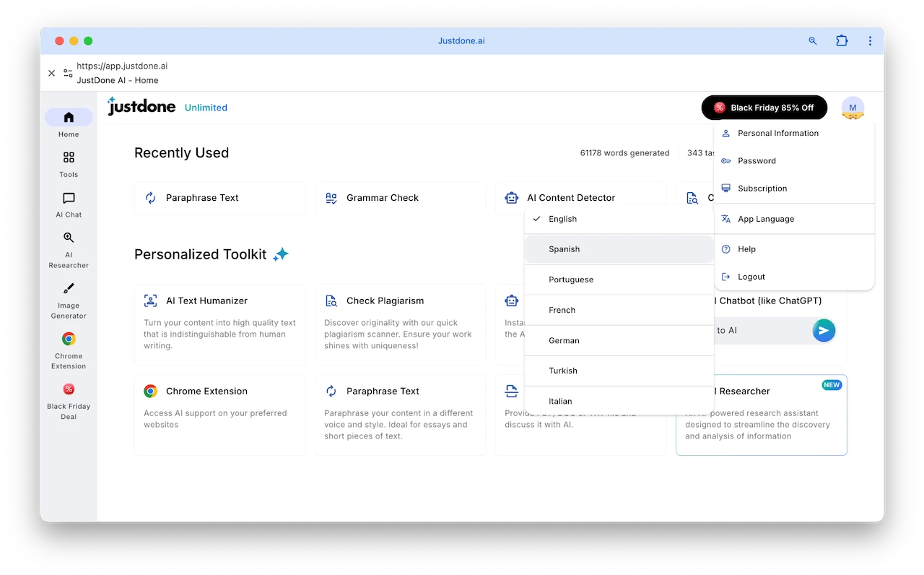
Task: Select Spanish language option
Action: click(x=564, y=249)
